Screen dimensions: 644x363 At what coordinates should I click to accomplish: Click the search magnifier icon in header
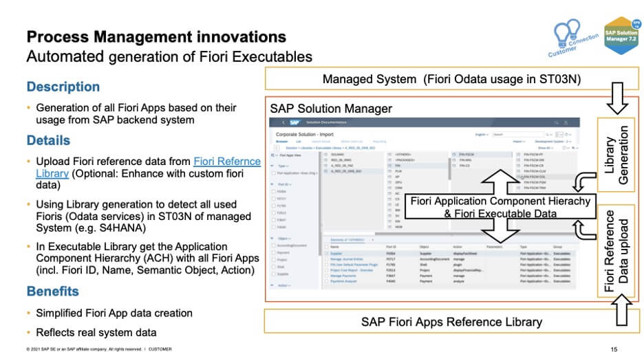(556, 122)
